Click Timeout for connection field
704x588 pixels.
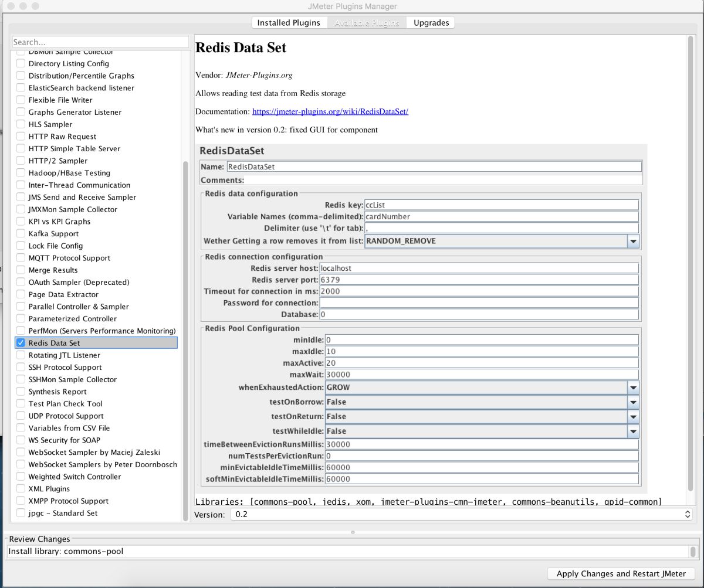(x=479, y=291)
